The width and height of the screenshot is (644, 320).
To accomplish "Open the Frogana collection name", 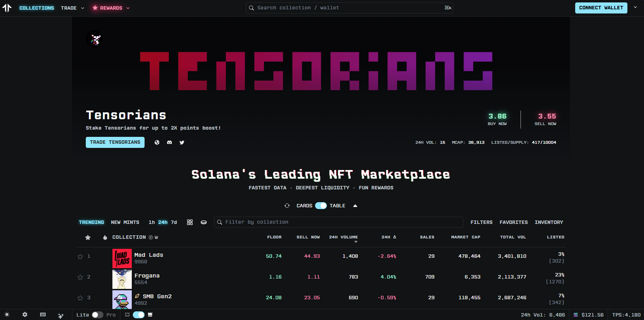I will tap(147, 276).
